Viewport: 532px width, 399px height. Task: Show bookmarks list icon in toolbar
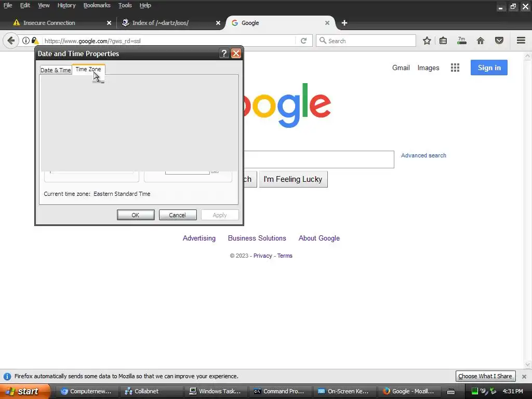443,41
